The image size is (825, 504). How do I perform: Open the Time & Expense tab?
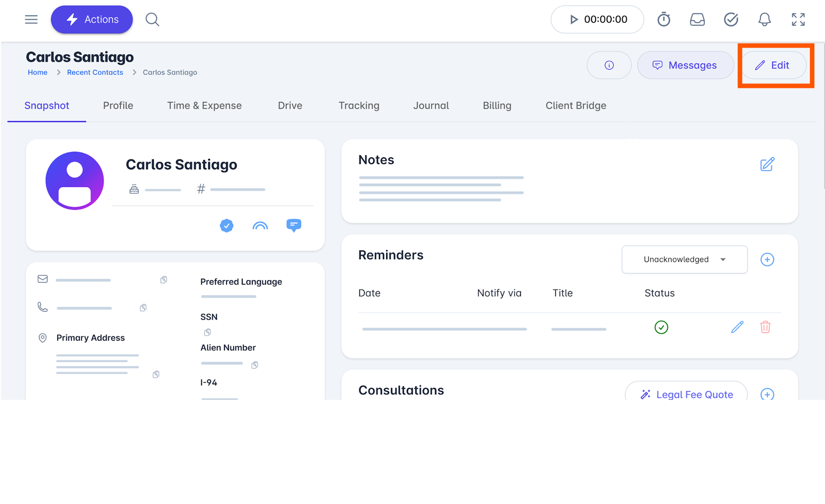point(204,106)
